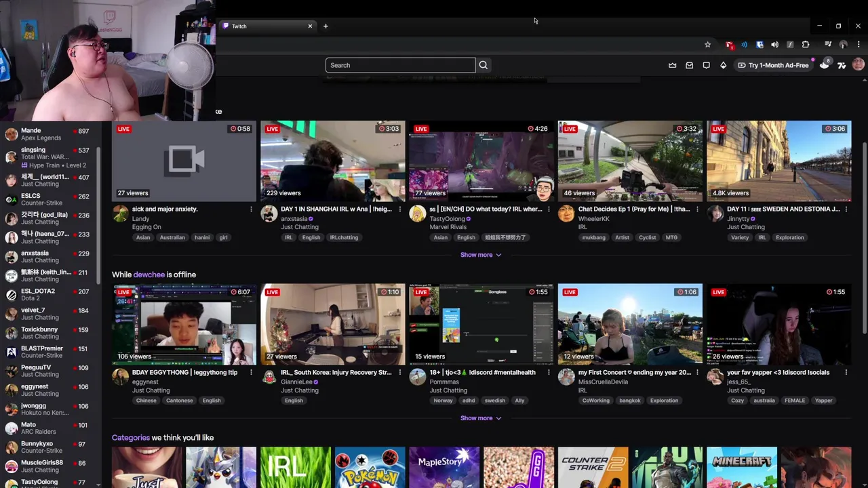The image size is (868, 488).
Task: Open options for 'DAY 11 SWEDEN AND ESTONIA' stream
Action: 846,209
